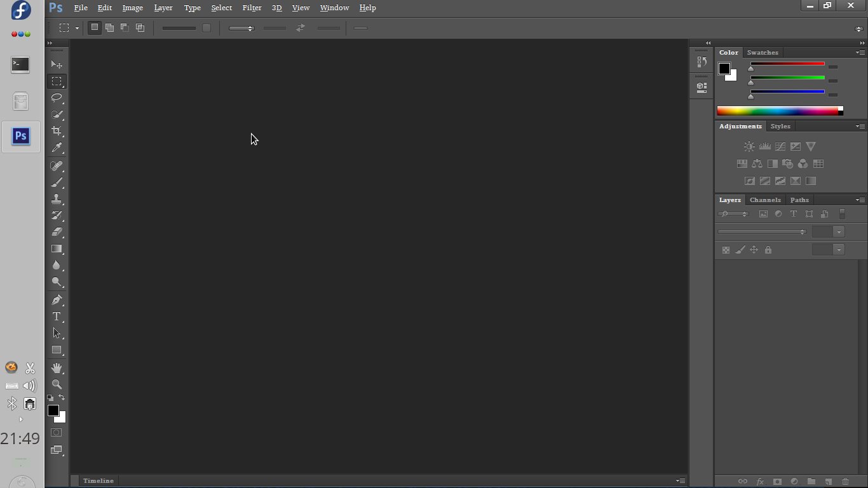The height and width of the screenshot is (488, 868).
Task: Switch to the Styles tab
Action: (x=780, y=126)
